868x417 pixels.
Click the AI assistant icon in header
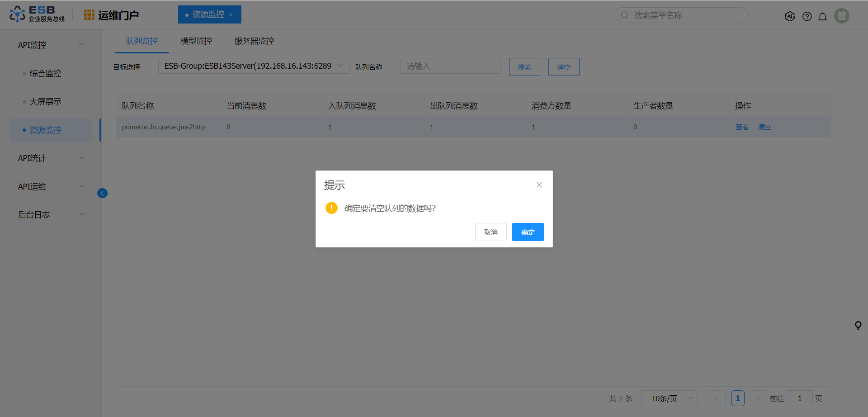(790, 16)
